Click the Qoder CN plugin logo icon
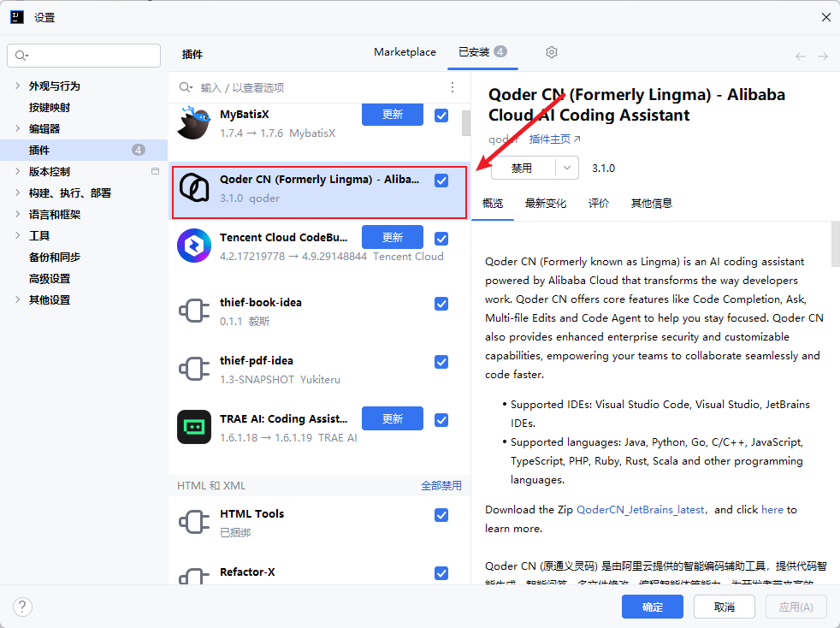Viewport: 840px width, 628px height. tap(194, 187)
